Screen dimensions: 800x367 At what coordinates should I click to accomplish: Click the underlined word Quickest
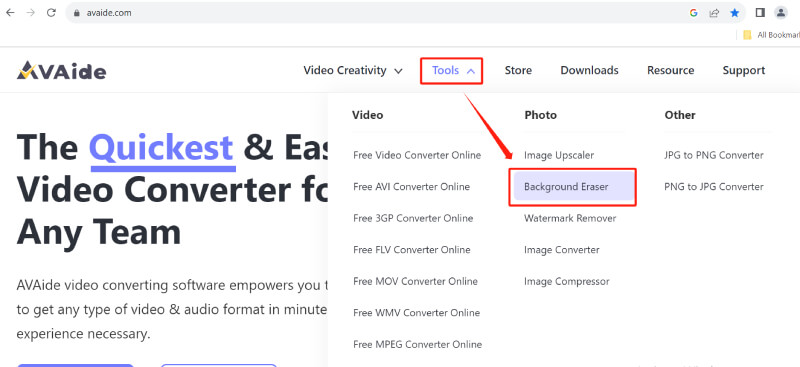tap(161, 147)
